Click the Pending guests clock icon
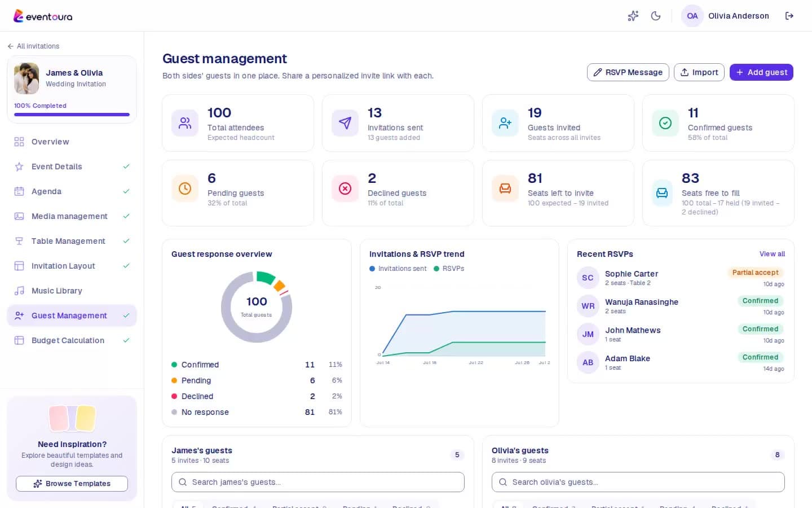Screen dimensions: 812x508 click(x=185, y=189)
